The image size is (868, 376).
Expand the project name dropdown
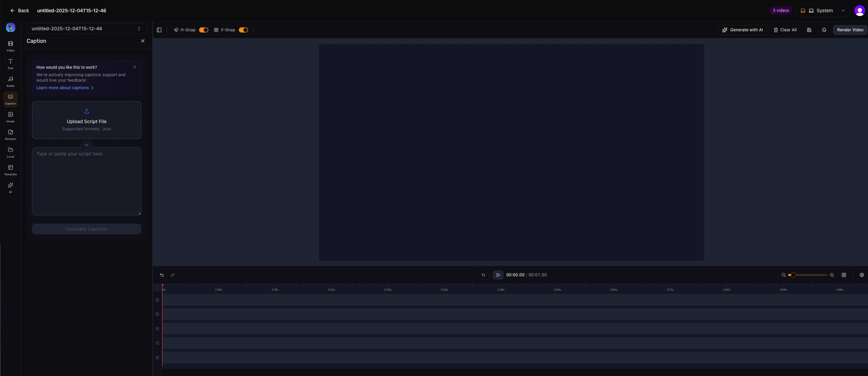tap(86, 29)
